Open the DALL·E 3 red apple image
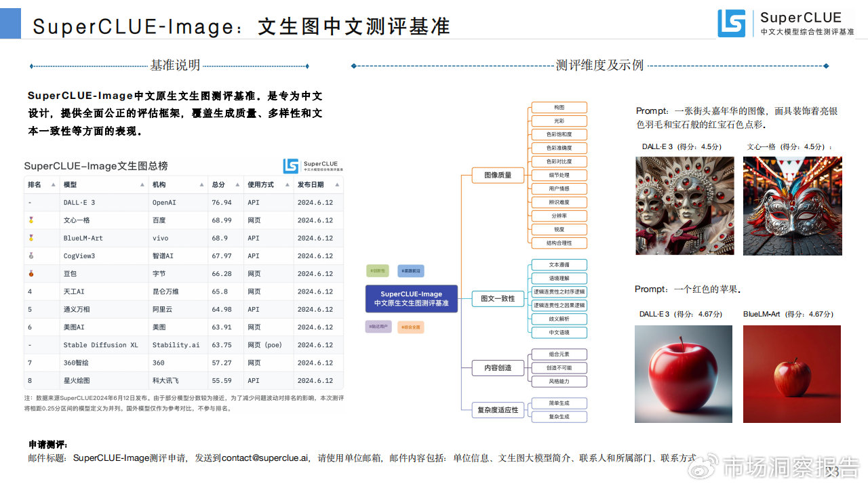Image resolution: width=868 pixels, height=488 pixels. tap(684, 374)
